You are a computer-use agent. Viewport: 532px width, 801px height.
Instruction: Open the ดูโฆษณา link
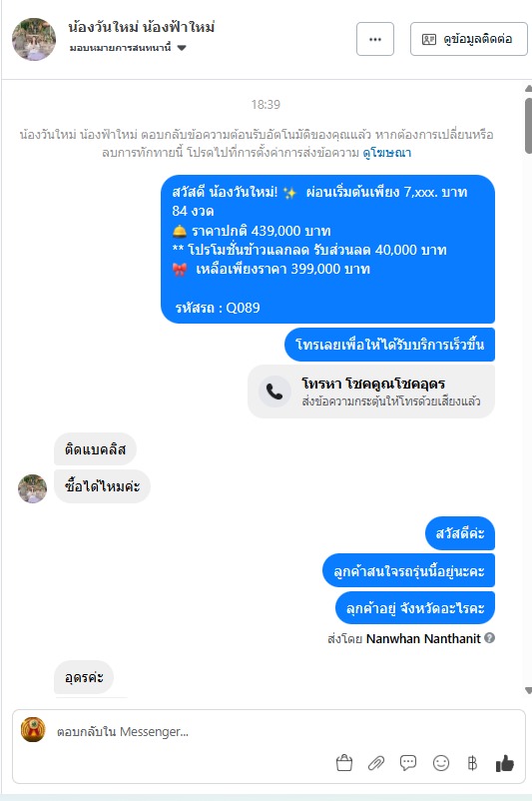[x=386, y=153]
